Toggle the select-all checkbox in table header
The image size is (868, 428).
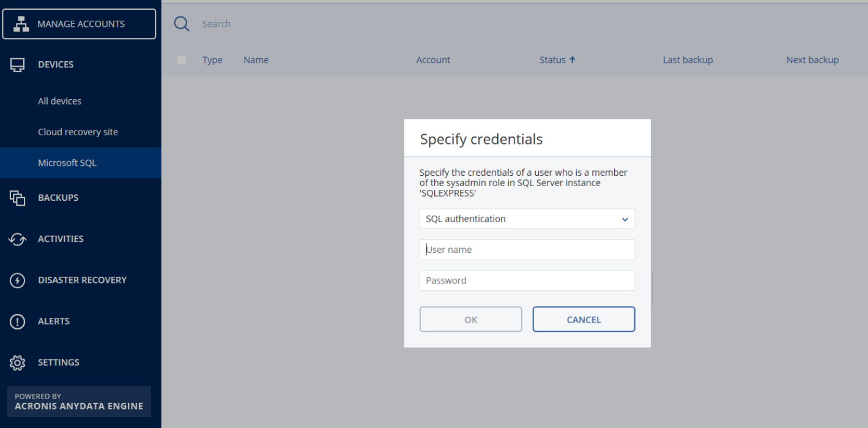tap(182, 60)
